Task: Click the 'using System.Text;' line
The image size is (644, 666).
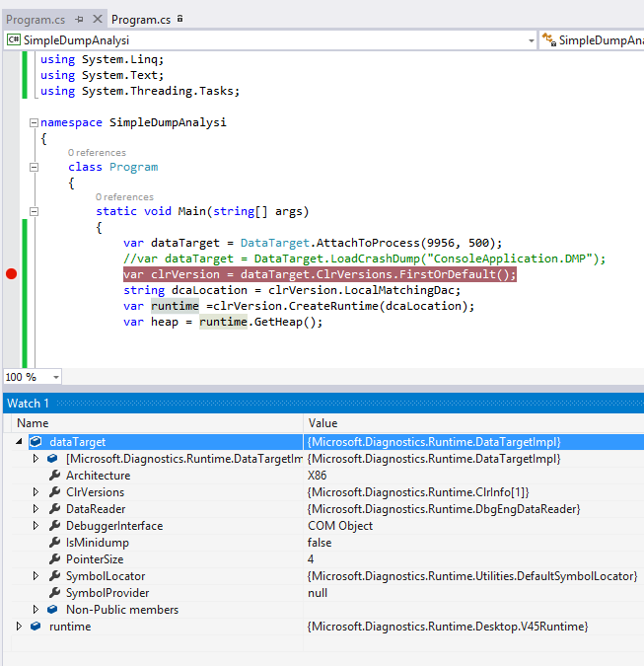Action: (102, 75)
